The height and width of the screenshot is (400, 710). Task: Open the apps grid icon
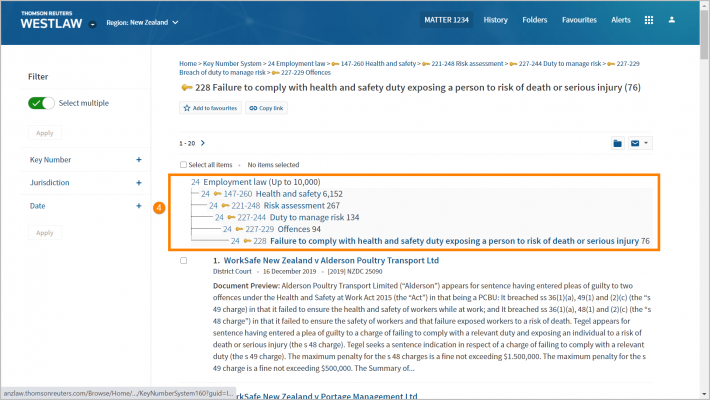[x=648, y=20]
